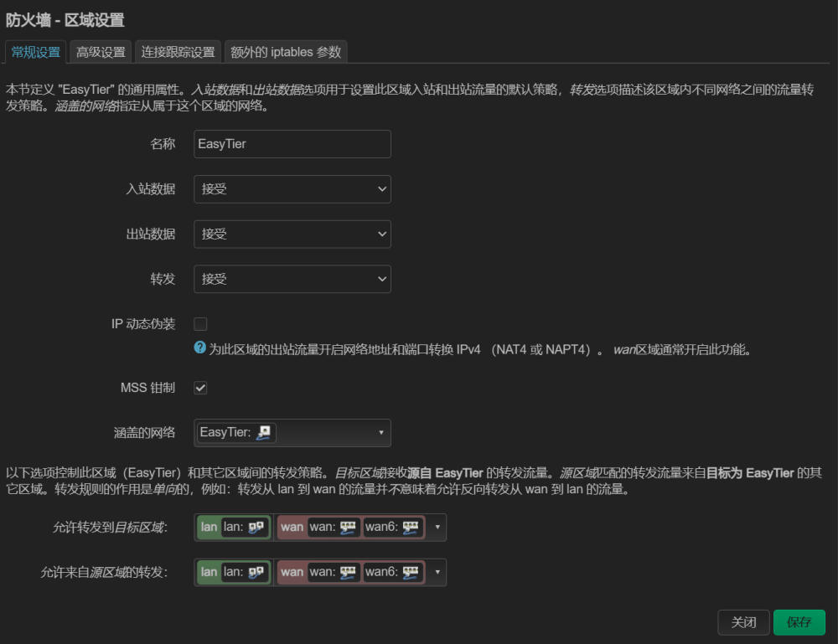The image size is (838, 644).
Task: Click the wan interface icon in 目标区域 row
Action: tap(348, 528)
